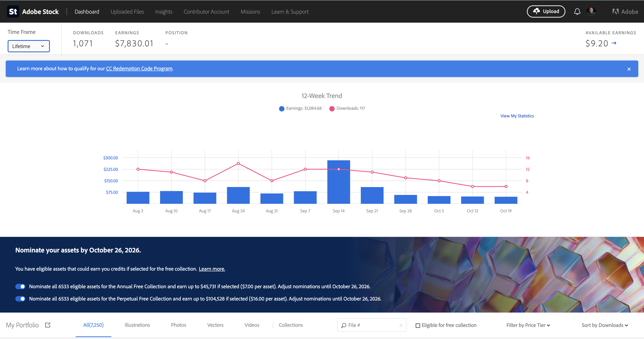Click View My Statistics link
This screenshot has width=644, height=339.
click(x=517, y=116)
